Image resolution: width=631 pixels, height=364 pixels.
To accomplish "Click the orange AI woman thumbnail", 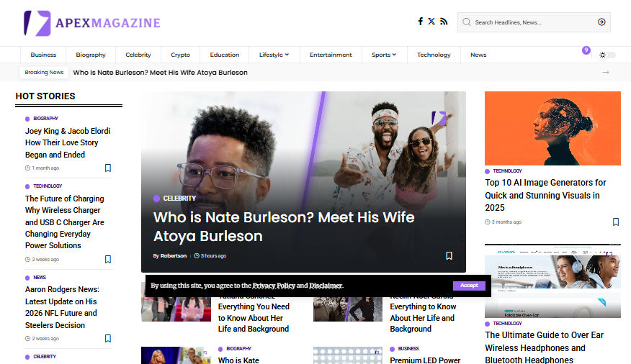I will [552, 128].
